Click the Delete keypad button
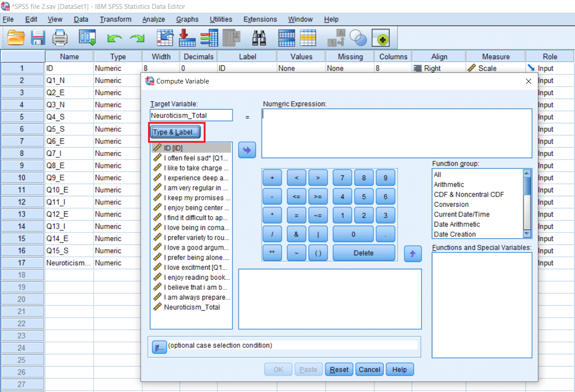 [364, 253]
